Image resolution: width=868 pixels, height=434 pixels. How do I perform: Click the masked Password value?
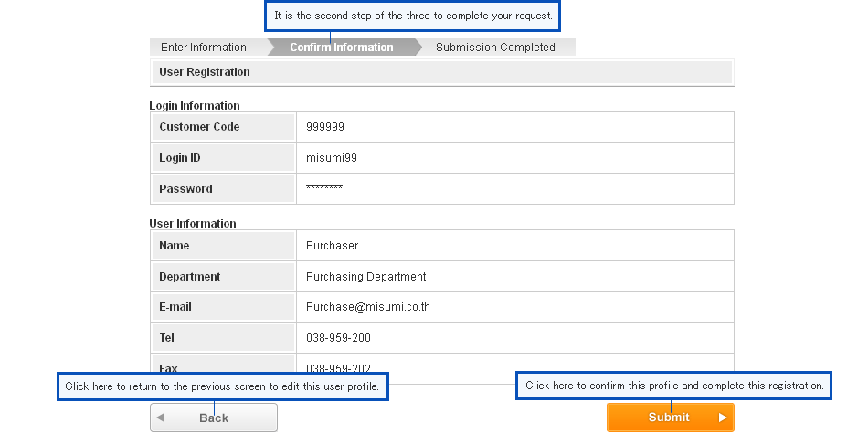(324, 187)
